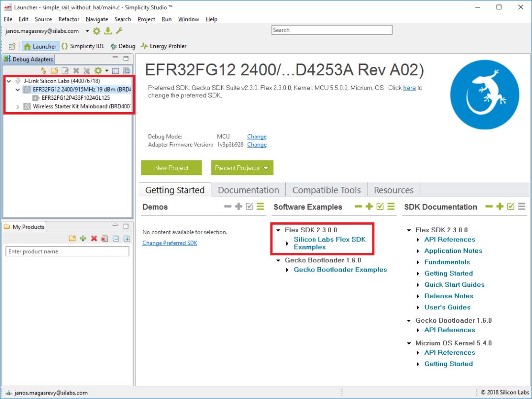Open the Refactor menu
Viewport: 532px width, 399px height.
point(68,19)
